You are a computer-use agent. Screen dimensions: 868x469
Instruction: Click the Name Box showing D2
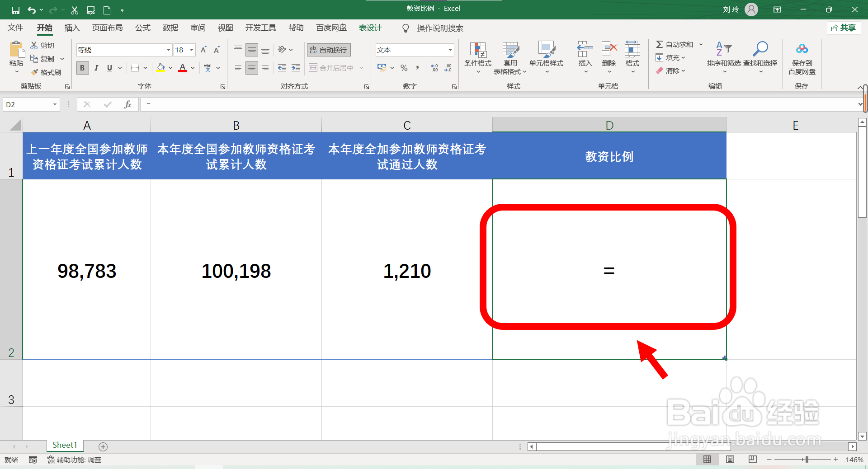27,104
